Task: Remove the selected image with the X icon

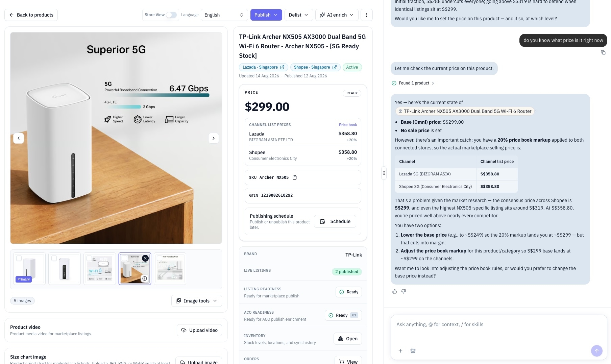Action: point(145,258)
